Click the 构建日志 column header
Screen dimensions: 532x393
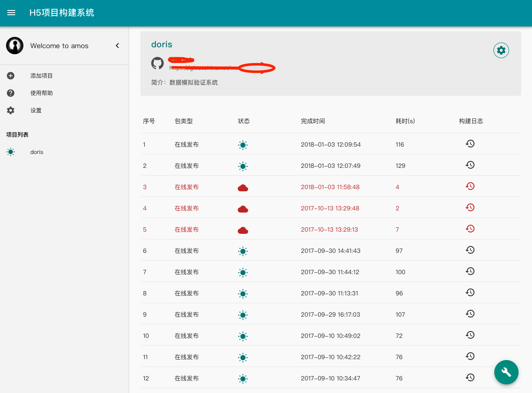click(x=471, y=121)
